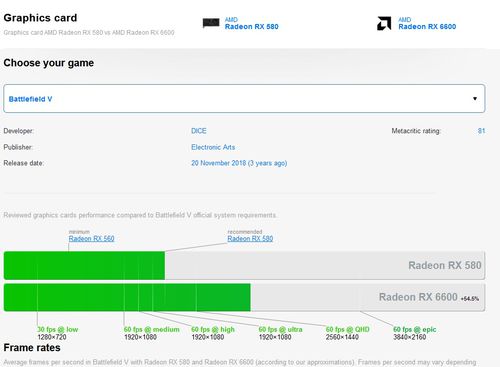Screen dimensions: 500x367
Task: Click the Choose your game heading
Action: point(49,63)
